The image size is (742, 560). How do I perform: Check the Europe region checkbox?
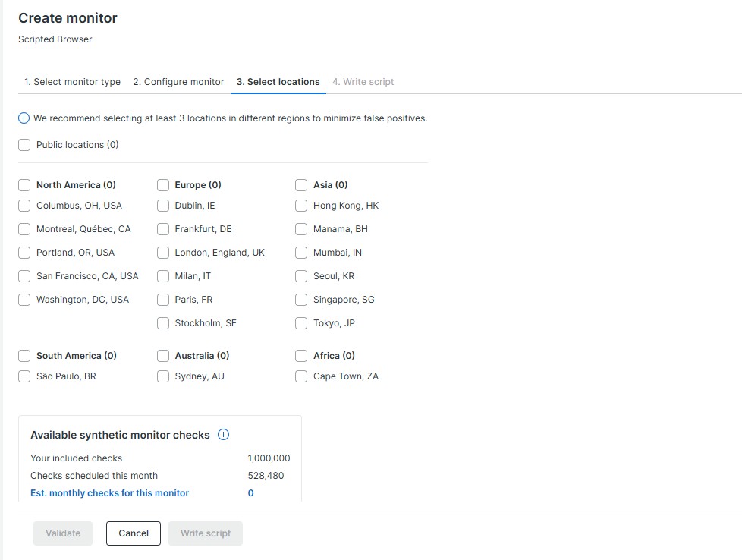(x=163, y=185)
